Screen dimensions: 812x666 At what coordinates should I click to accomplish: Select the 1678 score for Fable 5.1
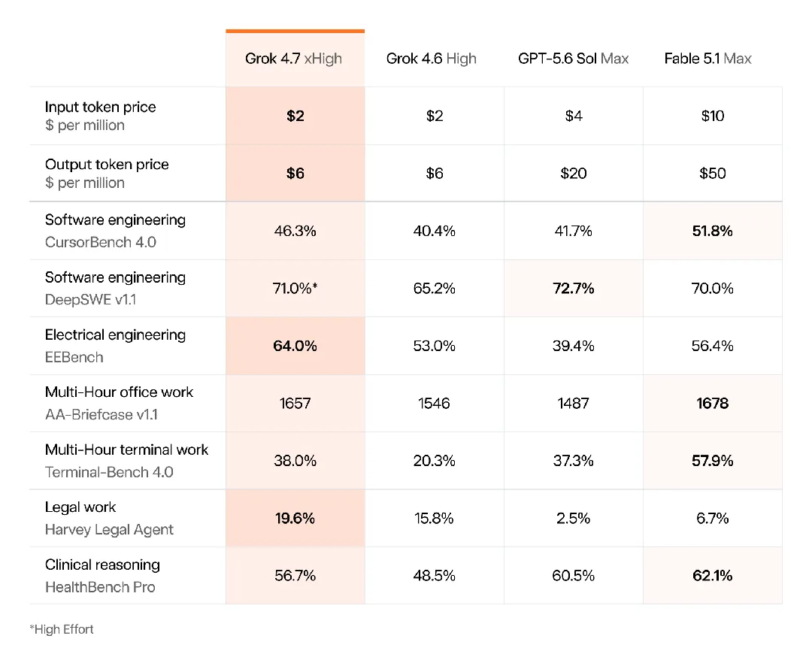[713, 403]
